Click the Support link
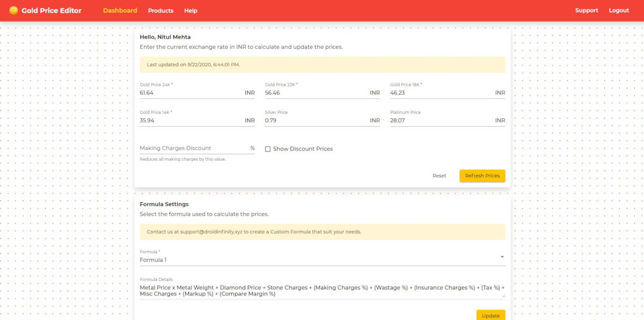 point(587,11)
